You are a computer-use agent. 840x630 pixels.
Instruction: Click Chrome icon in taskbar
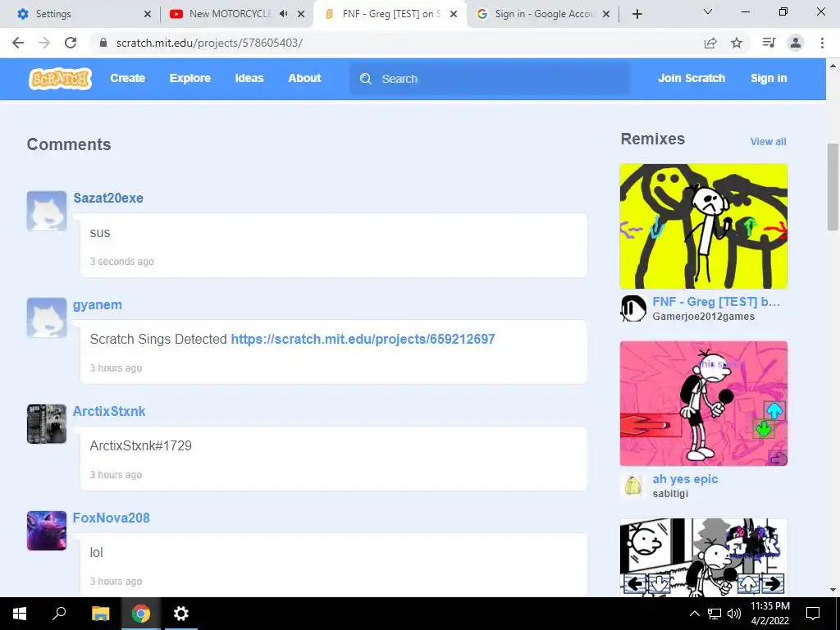(x=141, y=614)
